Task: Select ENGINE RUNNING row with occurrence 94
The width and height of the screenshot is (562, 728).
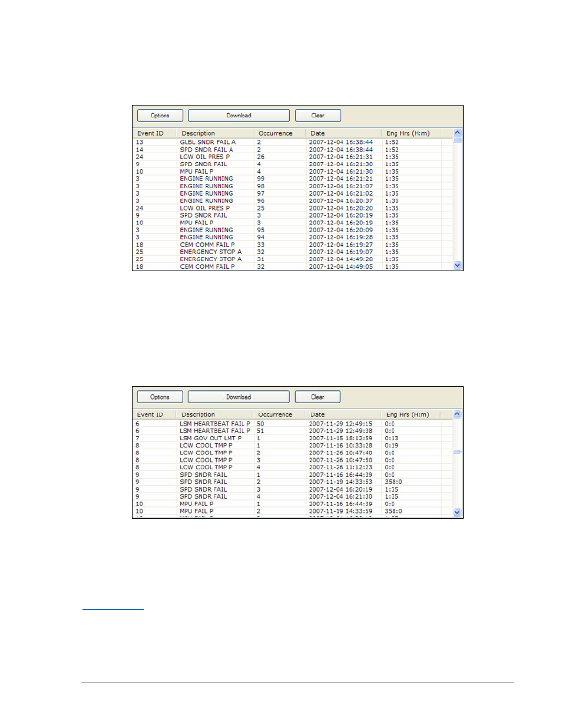Action: (x=293, y=238)
